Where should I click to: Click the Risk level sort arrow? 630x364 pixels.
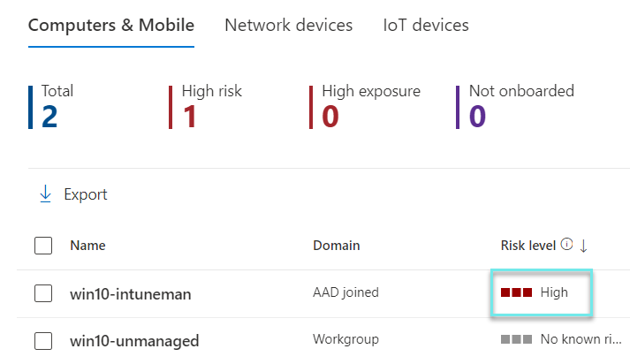[583, 246]
